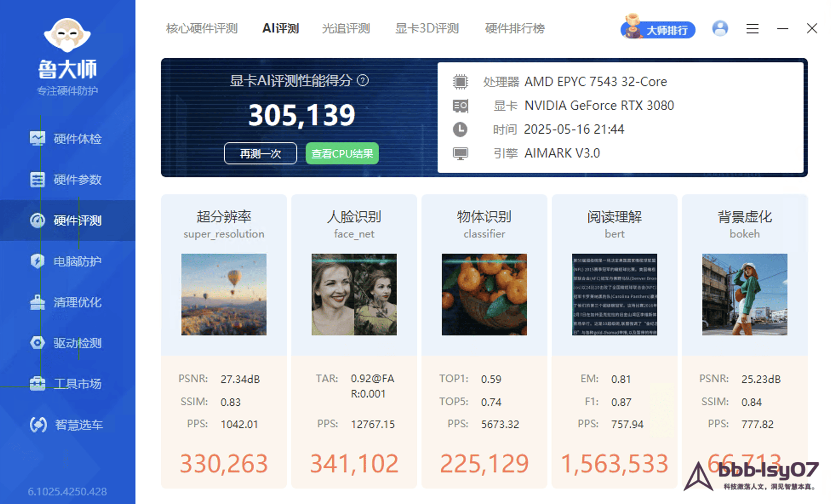Open 硬件参数 hardware parameters icon

click(37, 179)
